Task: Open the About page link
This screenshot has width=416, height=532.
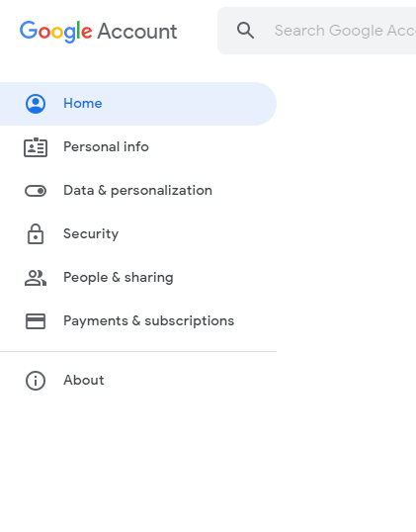Action: click(84, 380)
